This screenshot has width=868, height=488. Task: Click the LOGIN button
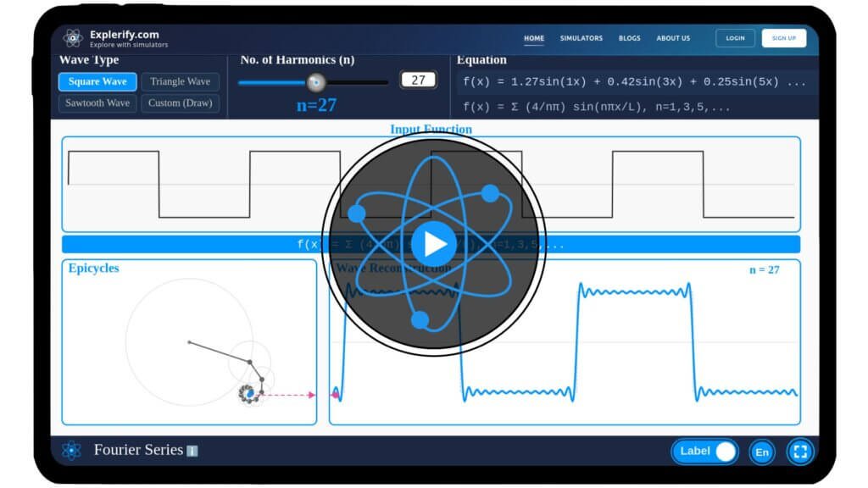(735, 38)
